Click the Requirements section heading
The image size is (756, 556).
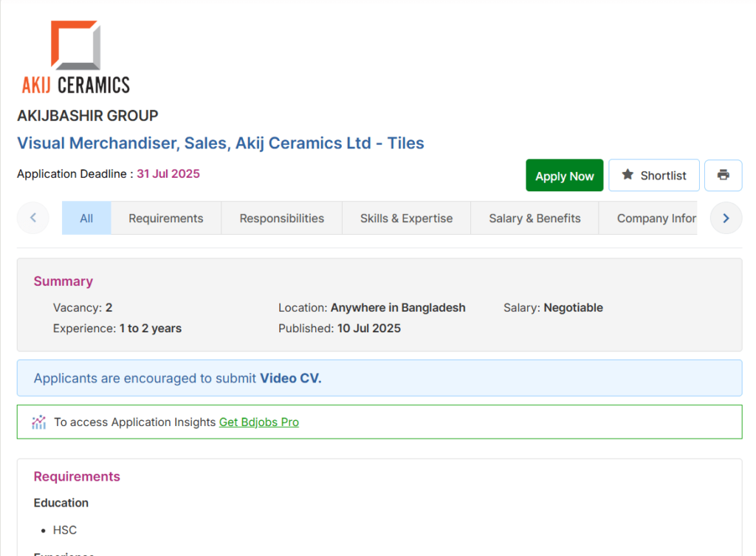click(77, 476)
